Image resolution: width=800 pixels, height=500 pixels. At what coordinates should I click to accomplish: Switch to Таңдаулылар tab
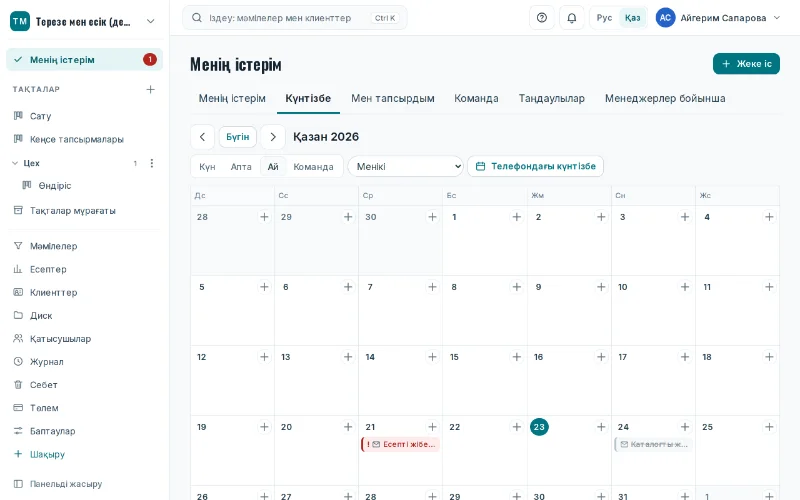tap(552, 98)
